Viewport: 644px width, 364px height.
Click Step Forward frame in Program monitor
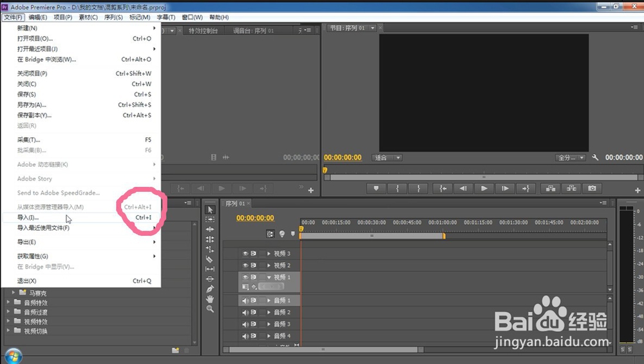[505, 189]
